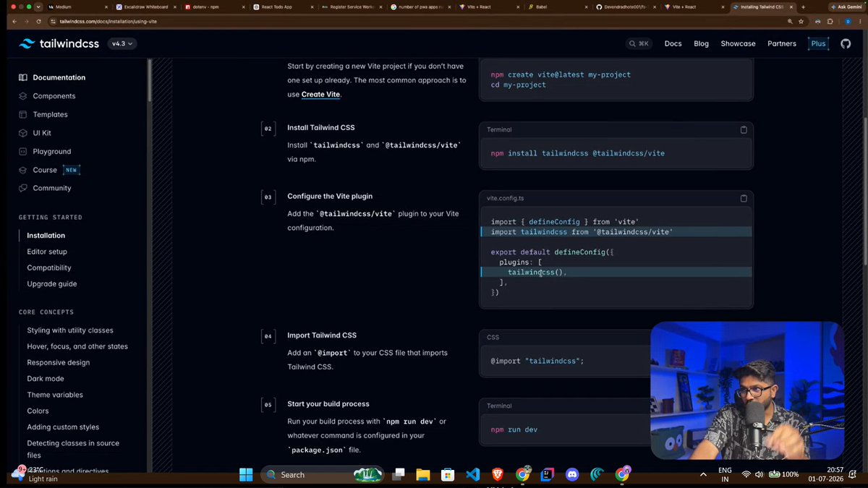The height and width of the screenshot is (488, 868).
Task: Go back using browser back arrow
Action: point(15,22)
